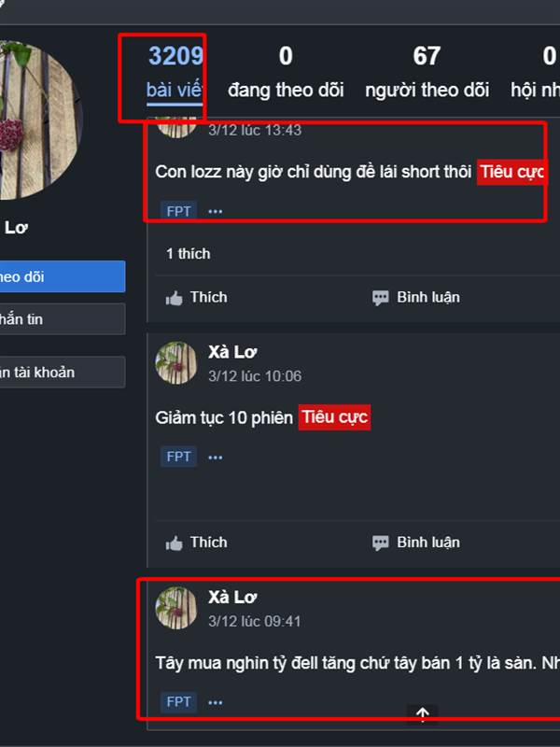Click Xà Lơ name on 09:41 post
560x747 pixels.
point(232,597)
